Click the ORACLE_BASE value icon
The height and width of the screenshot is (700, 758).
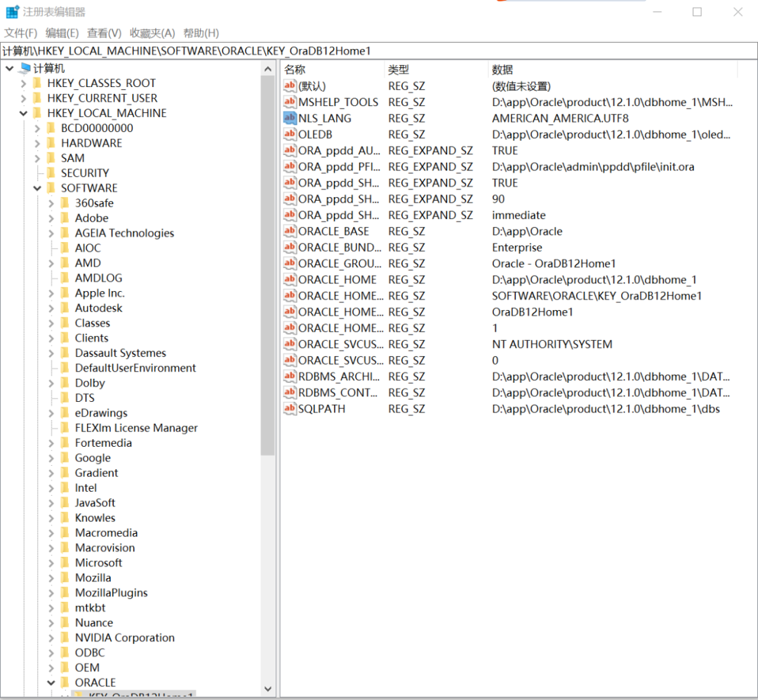coord(290,231)
